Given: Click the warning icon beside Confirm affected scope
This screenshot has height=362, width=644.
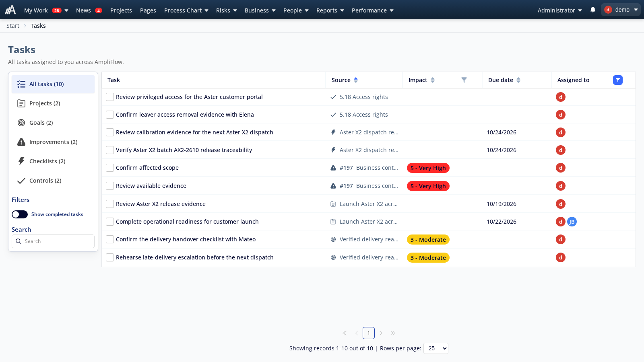Looking at the screenshot, I should click(333, 168).
